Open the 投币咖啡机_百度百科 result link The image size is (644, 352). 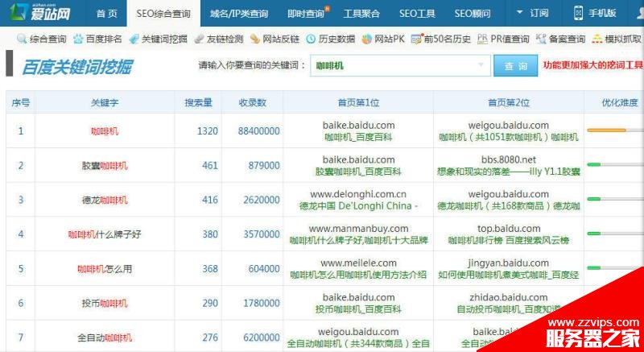point(358,309)
